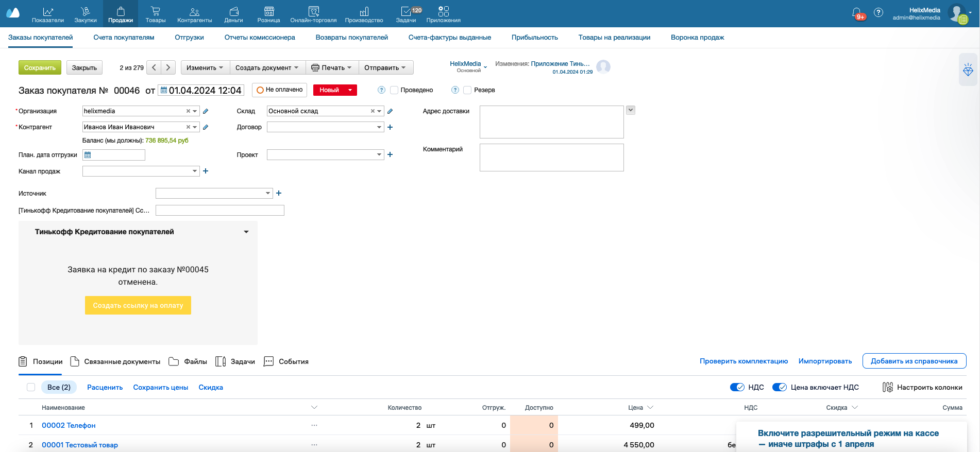This screenshot has width=980, height=452.
Task: Click the Проверить комплектацию link
Action: 744,361
